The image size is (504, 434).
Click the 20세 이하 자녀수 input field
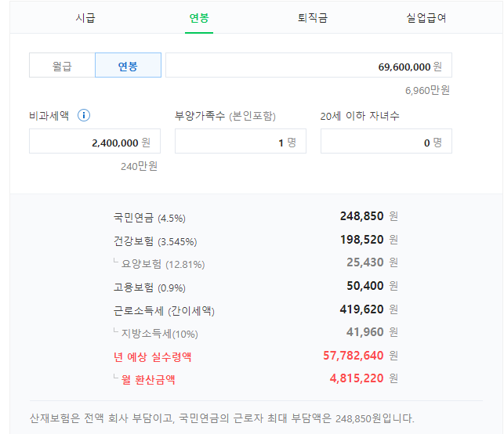pos(386,141)
